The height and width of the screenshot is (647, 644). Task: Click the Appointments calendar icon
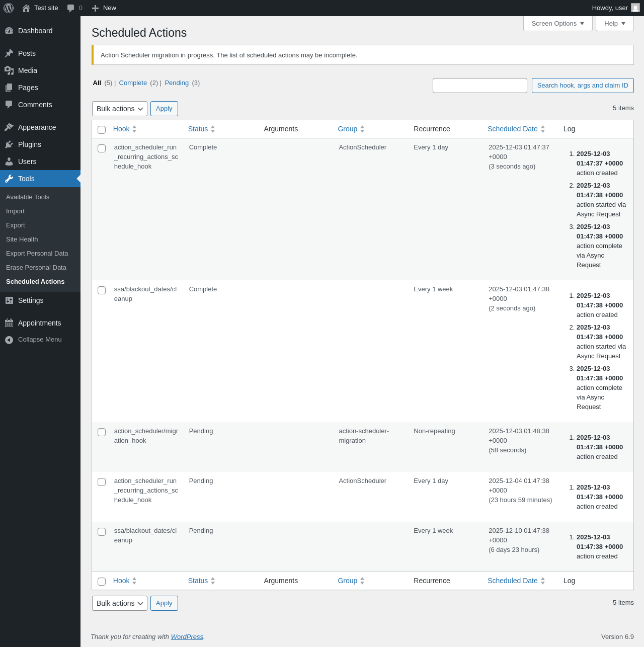(x=9, y=323)
